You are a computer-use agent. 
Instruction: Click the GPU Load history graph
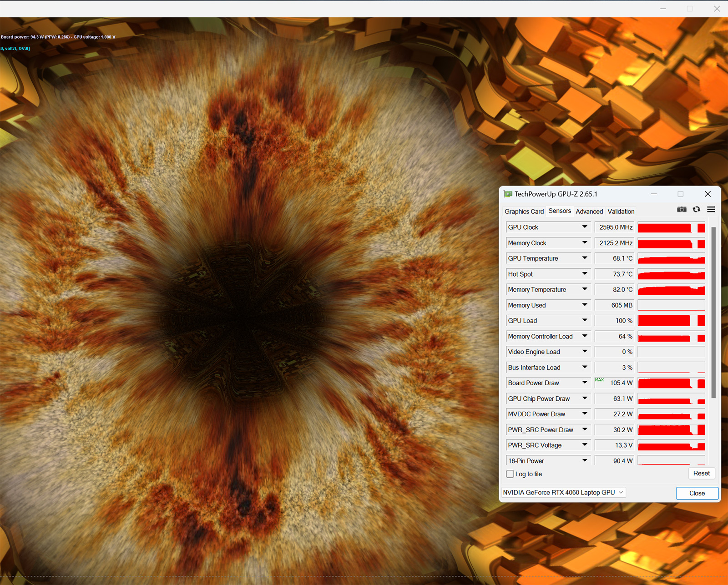coord(671,321)
